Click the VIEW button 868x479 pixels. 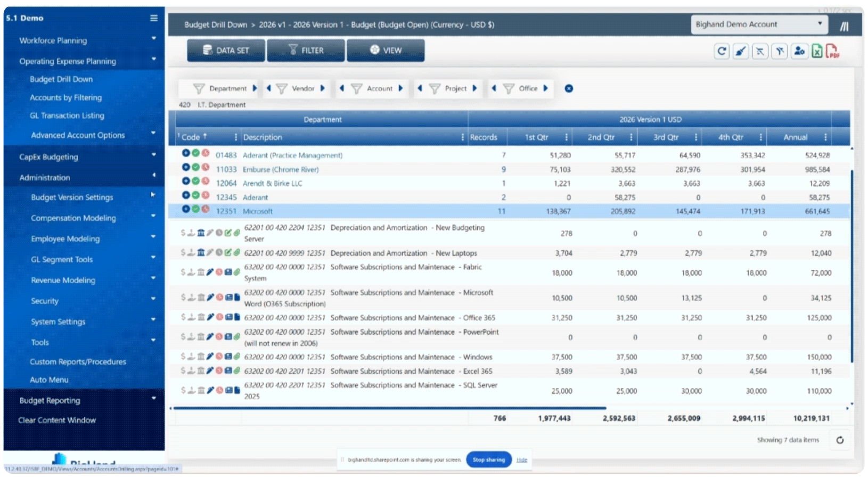pyautogui.click(x=386, y=51)
